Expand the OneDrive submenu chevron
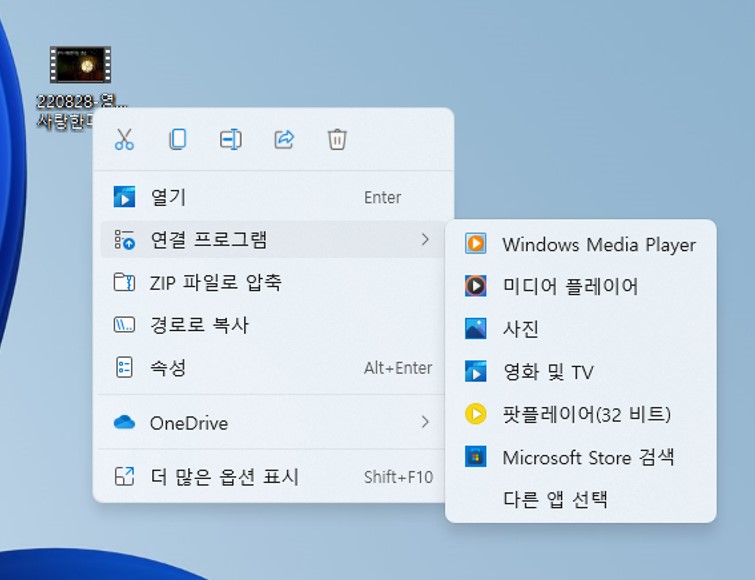 point(425,422)
